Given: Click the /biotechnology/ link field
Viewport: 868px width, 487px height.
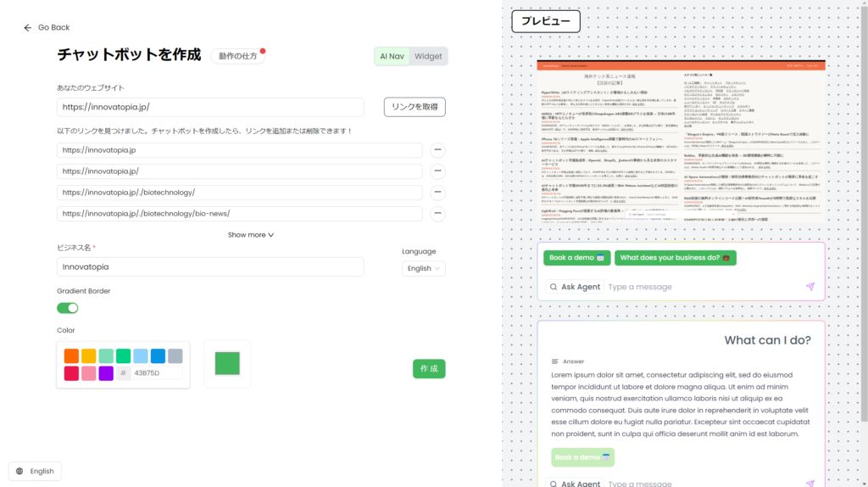Looking at the screenshot, I should pos(240,193).
